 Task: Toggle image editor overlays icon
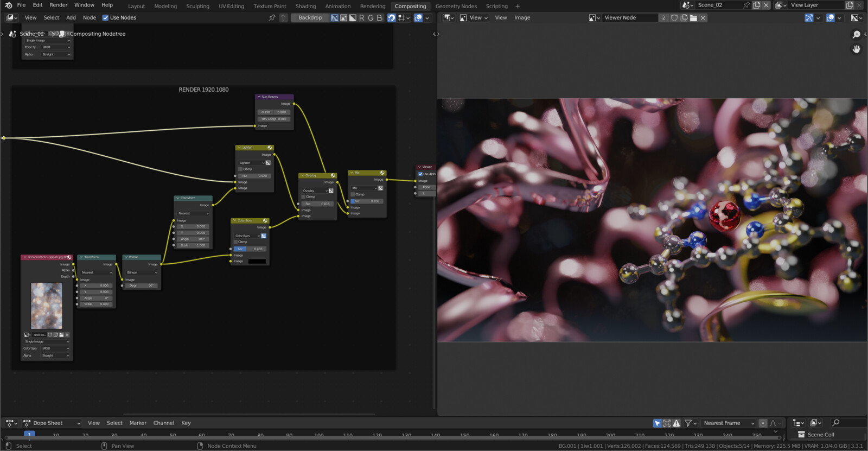(x=830, y=18)
